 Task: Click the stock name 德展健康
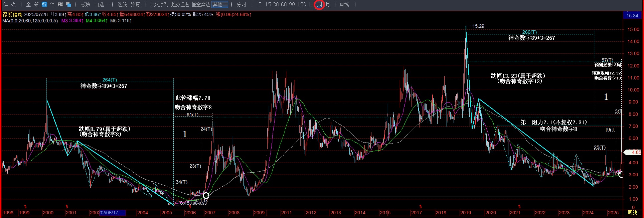pyautogui.click(x=12, y=14)
